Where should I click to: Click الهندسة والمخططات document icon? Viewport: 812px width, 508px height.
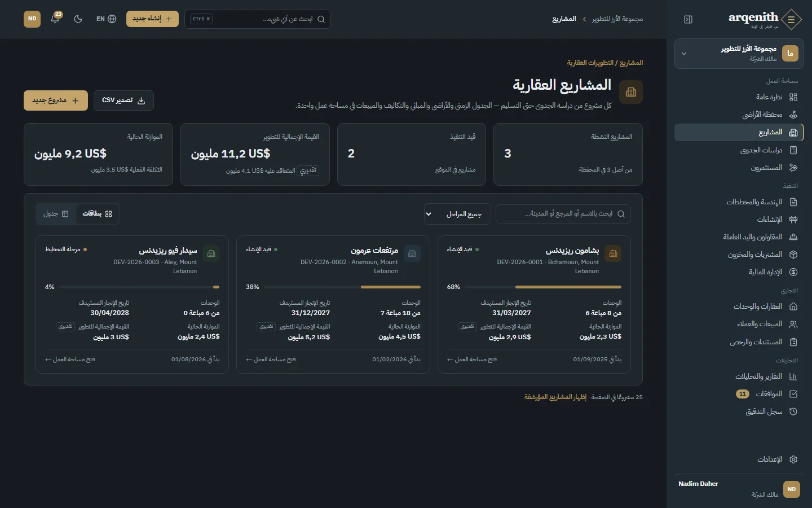click(x=793, y=202)
